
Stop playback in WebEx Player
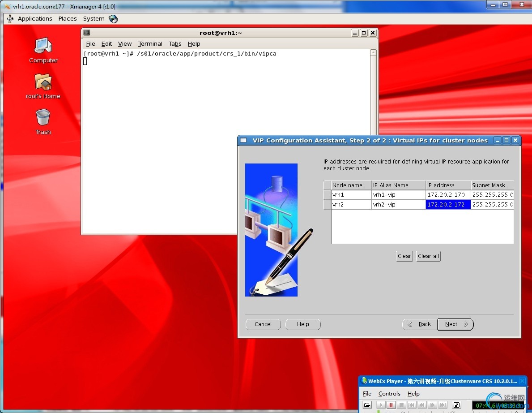(x=401, y=405)
